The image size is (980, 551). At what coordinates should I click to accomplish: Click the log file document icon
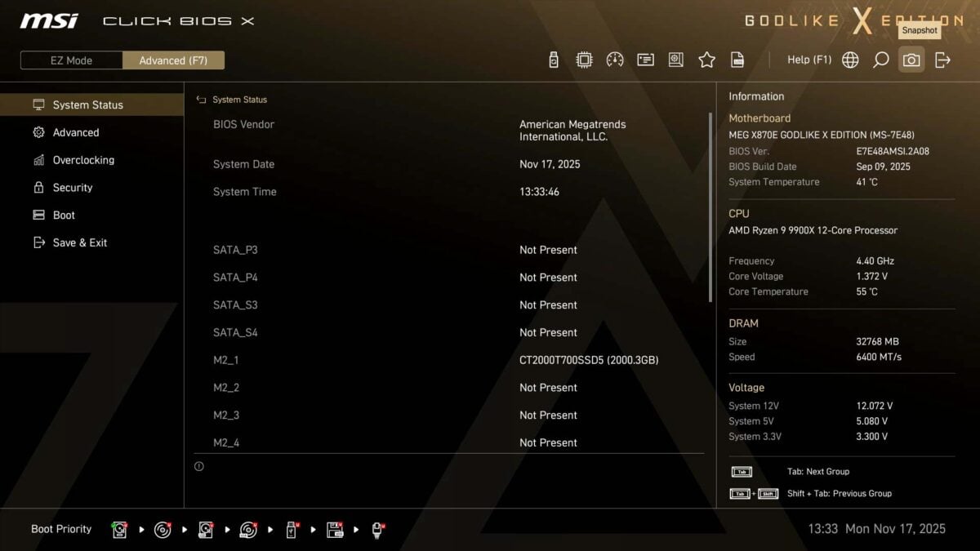pos(737,60)
